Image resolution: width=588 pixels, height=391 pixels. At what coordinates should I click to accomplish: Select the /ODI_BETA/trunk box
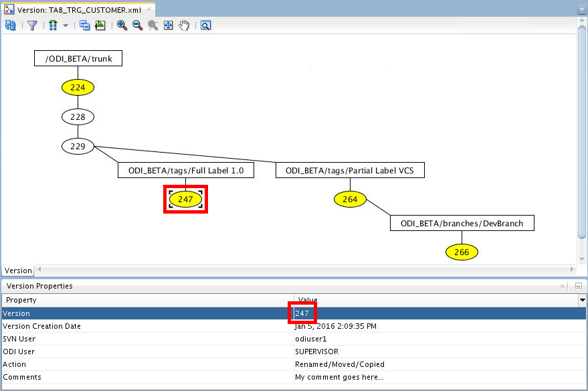(x=78, y=58)
